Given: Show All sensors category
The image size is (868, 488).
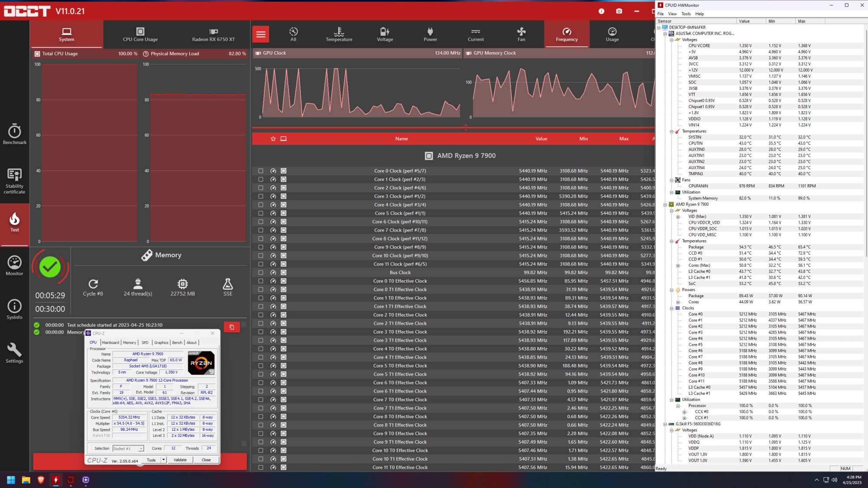Looking at the screenshot, I should point(293,34).
